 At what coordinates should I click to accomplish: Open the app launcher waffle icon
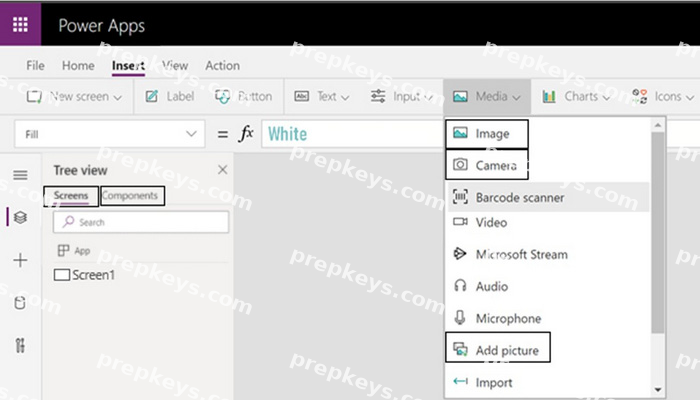pyautogui.click(x=20, y=24)
